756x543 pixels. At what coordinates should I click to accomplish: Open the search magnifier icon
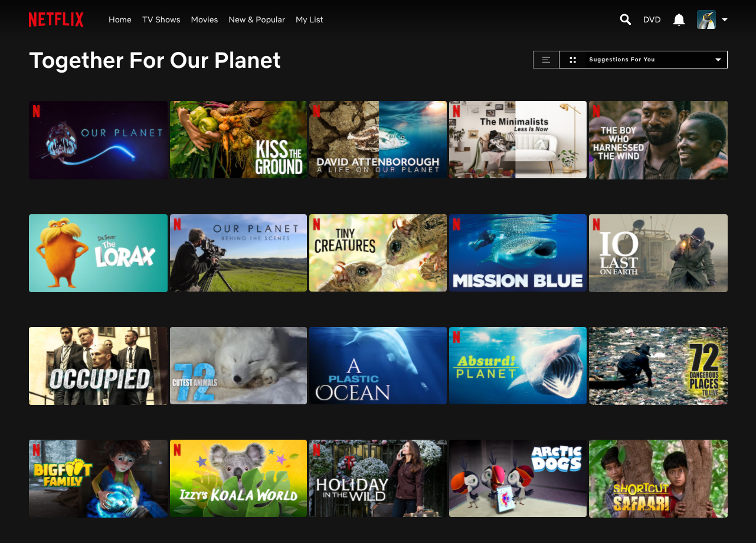[626, 19]
